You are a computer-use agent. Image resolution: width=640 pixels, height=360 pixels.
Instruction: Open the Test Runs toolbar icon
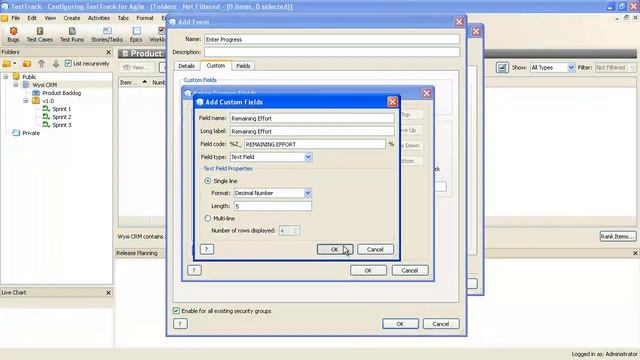(x=72, y=34)
